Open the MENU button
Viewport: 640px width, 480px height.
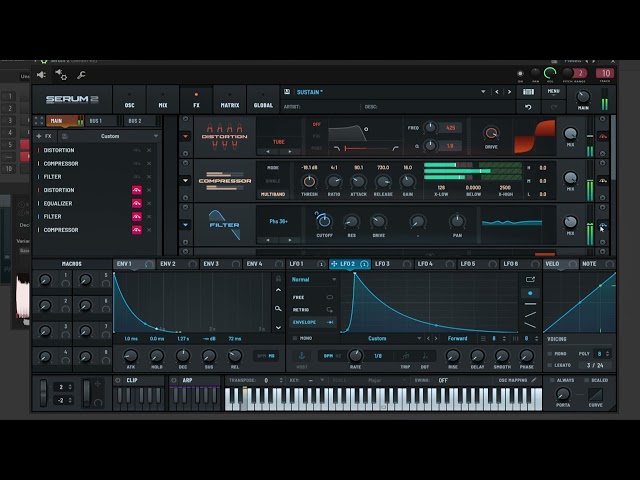click(x=553, y=92)
